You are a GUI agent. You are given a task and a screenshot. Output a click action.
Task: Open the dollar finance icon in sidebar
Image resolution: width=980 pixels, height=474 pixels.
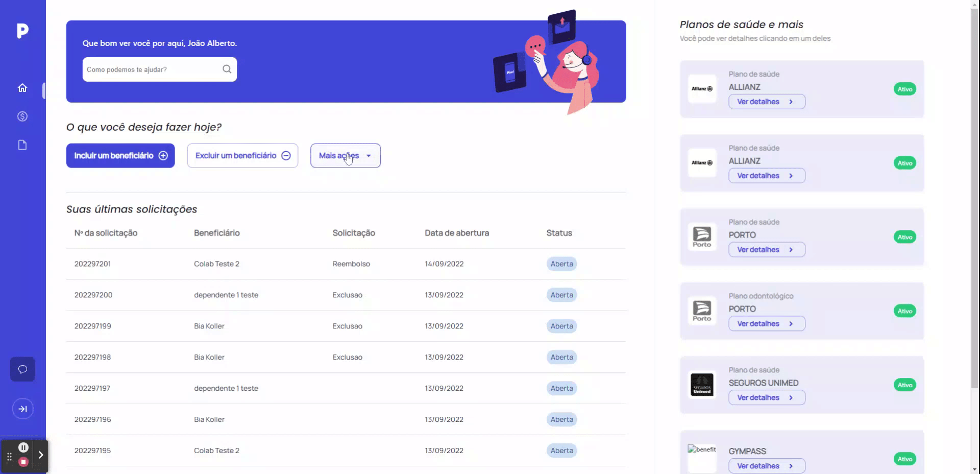[22, 116]
